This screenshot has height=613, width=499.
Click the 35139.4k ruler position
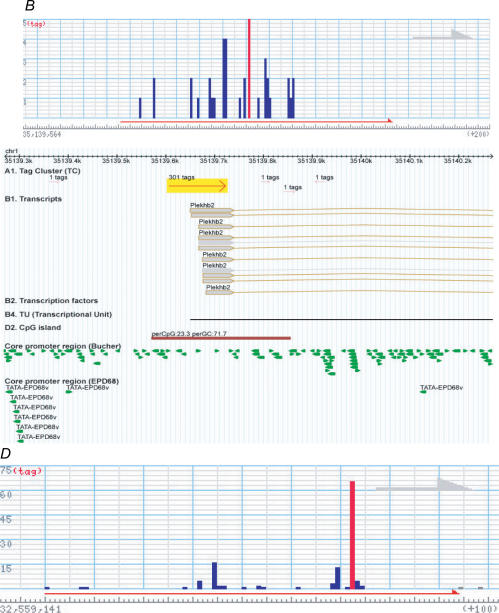coord(67,160)
